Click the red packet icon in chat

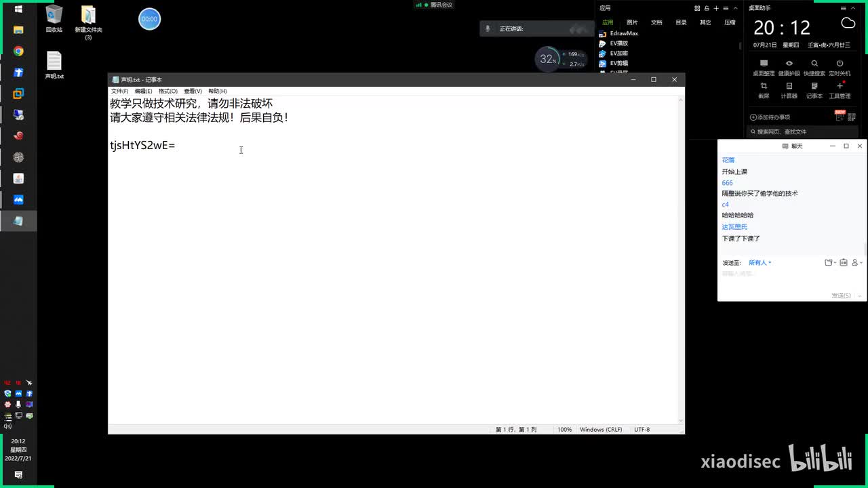(844, 262)
